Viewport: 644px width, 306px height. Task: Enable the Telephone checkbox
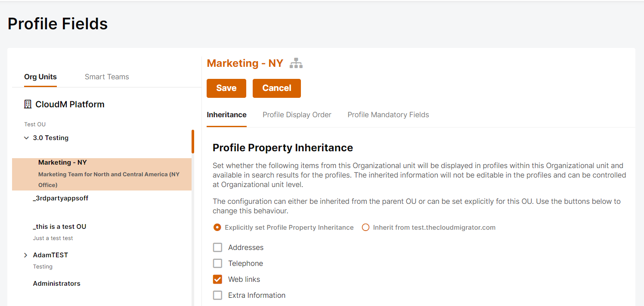click(217, 263)
